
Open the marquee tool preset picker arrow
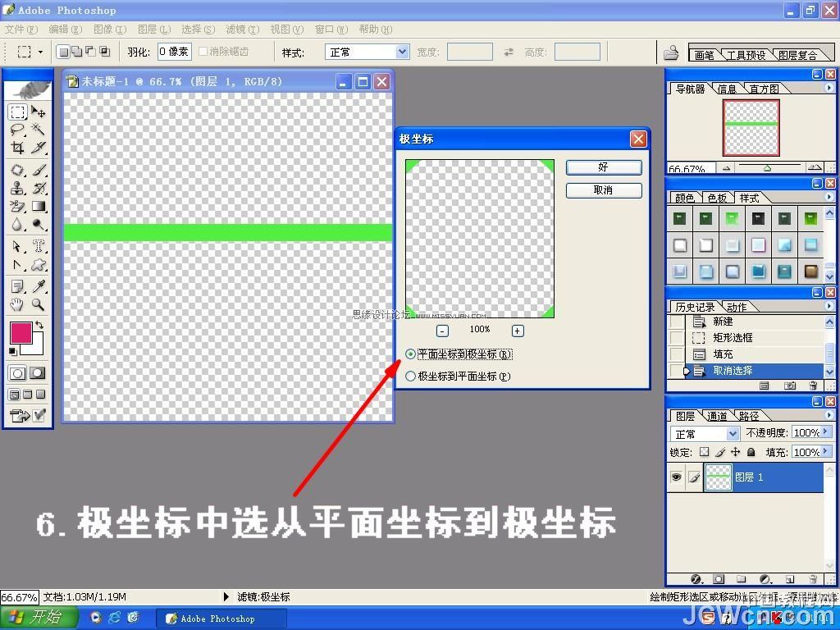tap(41, 52)
